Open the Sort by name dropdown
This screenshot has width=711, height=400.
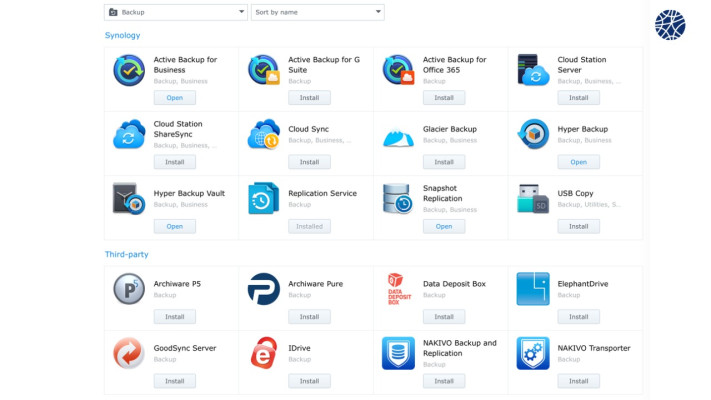click(x=318, y=12)
